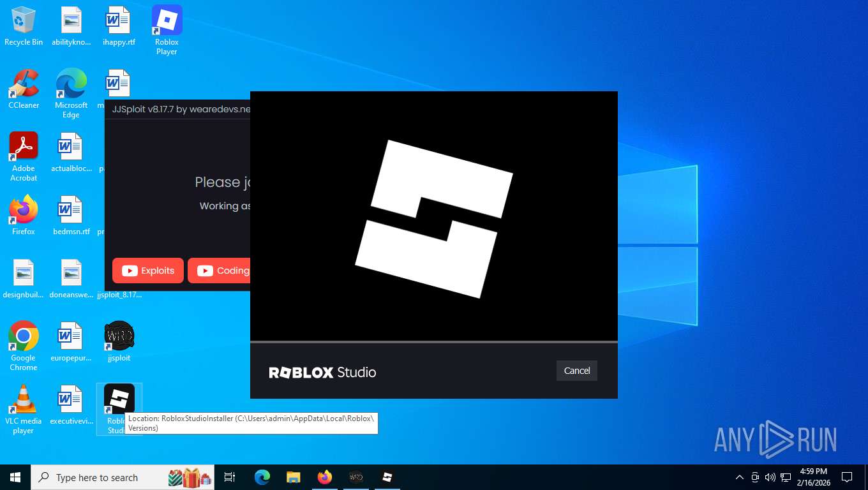The height and width of the screenshot is (490, 868).
Task: Open the Google Chrome desktop shortcut
Action: point(24,346)
